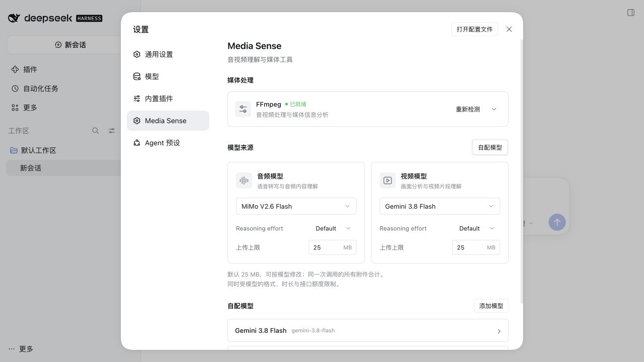Click the plugin icon beside 插件
The height and width of the screenshot is (362, 644).
click(x=15, y=69)
